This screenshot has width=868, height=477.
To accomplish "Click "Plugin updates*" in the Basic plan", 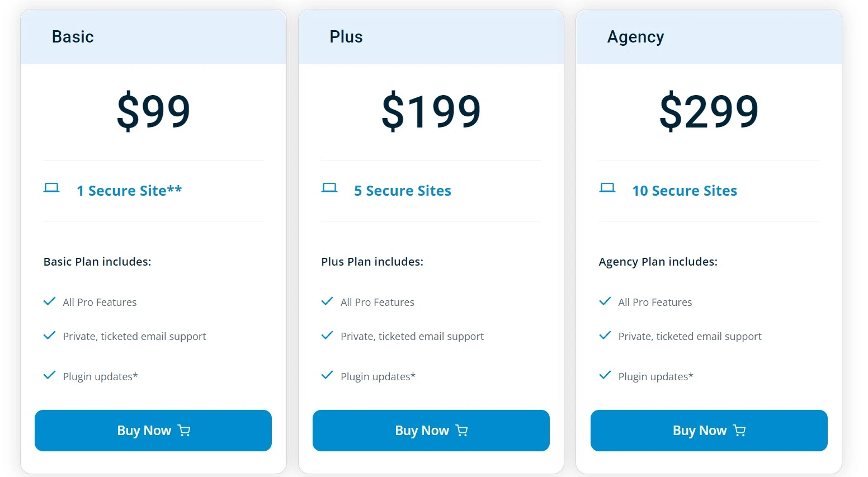I will [x=100, y=376].
